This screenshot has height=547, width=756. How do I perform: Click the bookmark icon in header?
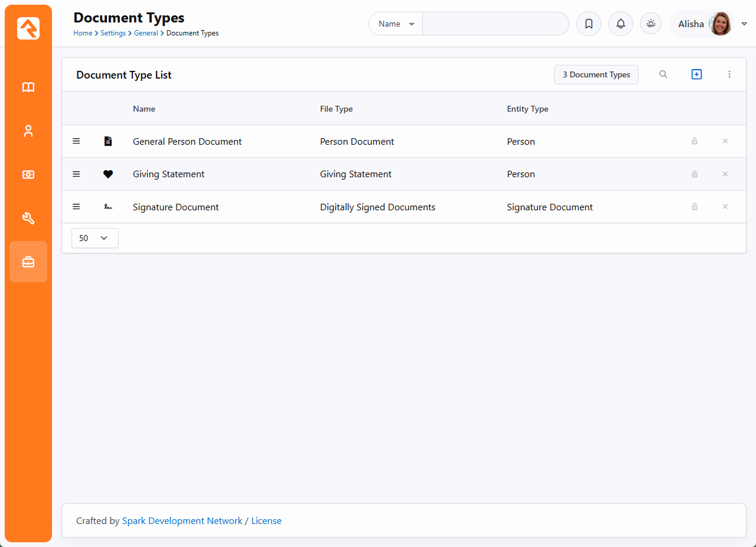[588, 24]
